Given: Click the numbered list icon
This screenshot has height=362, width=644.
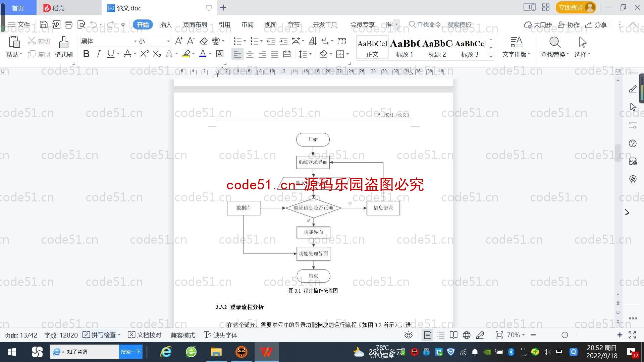Looking at the screenshot, I should point(254,41).
